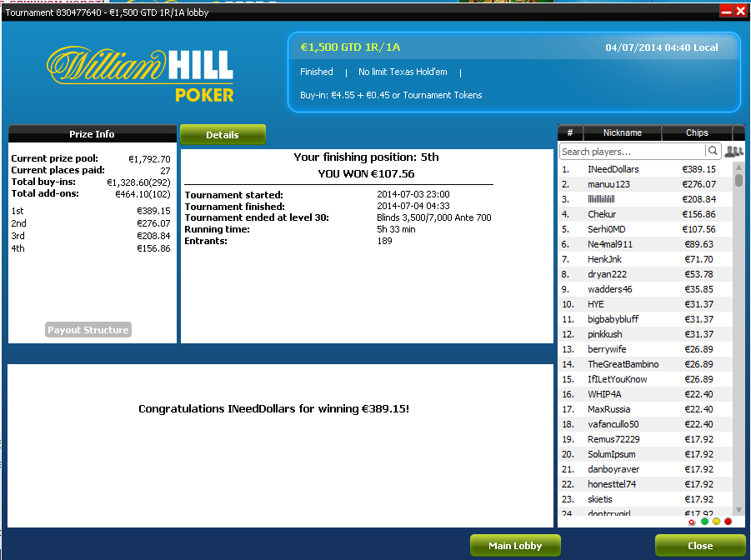751x560 pixels.
Task: Click the €1,500 GTD 1R/1A tournament title
Action: (350, 47)
